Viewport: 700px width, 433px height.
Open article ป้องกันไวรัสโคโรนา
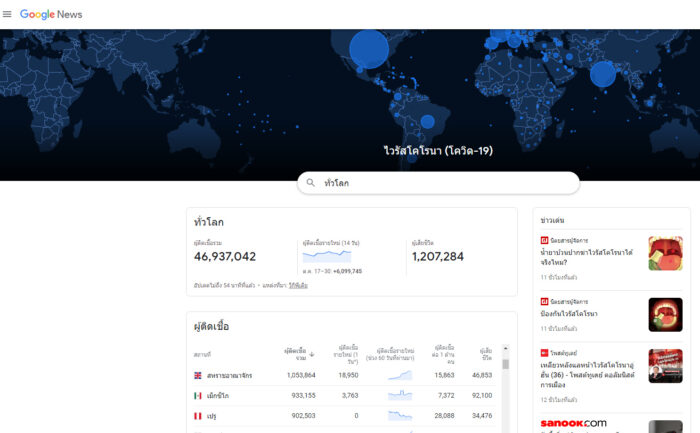[x=569, y=313]
